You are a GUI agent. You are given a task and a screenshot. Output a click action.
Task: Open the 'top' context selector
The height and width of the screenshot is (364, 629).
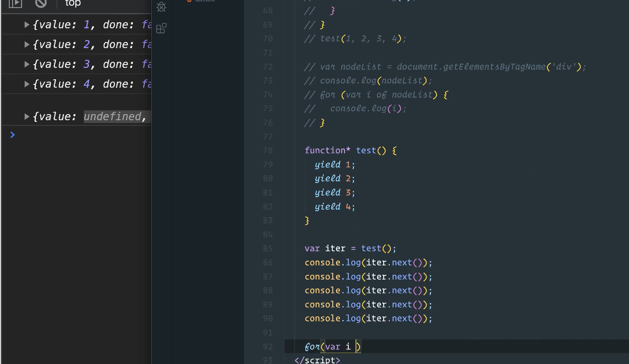tap(73, 3)
